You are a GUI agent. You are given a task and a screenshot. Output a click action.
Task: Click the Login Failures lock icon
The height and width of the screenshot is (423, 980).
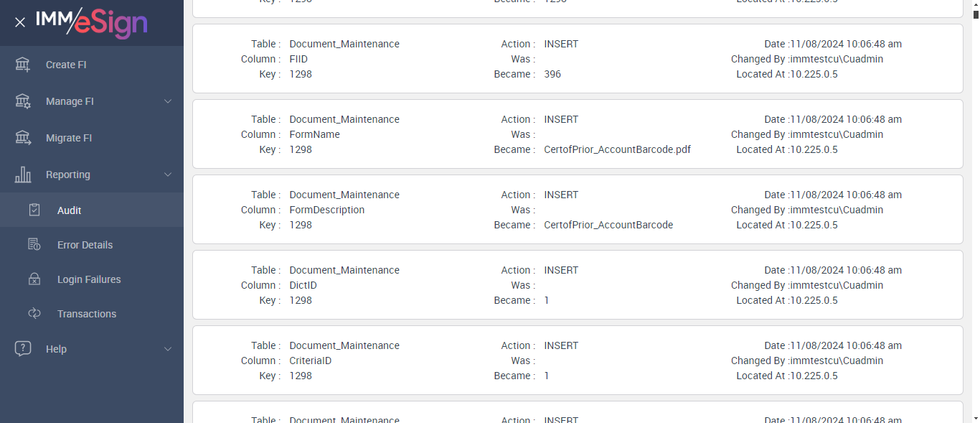click(34, 279)
